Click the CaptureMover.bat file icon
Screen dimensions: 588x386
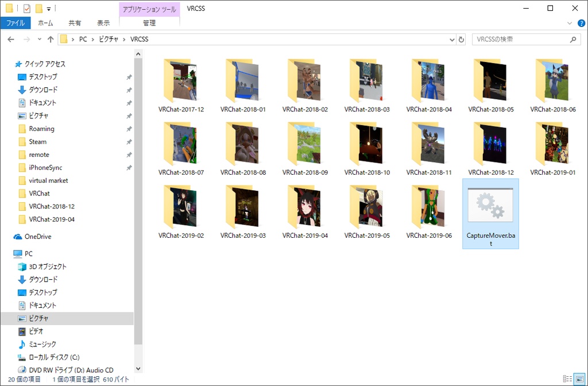[490, 206]
